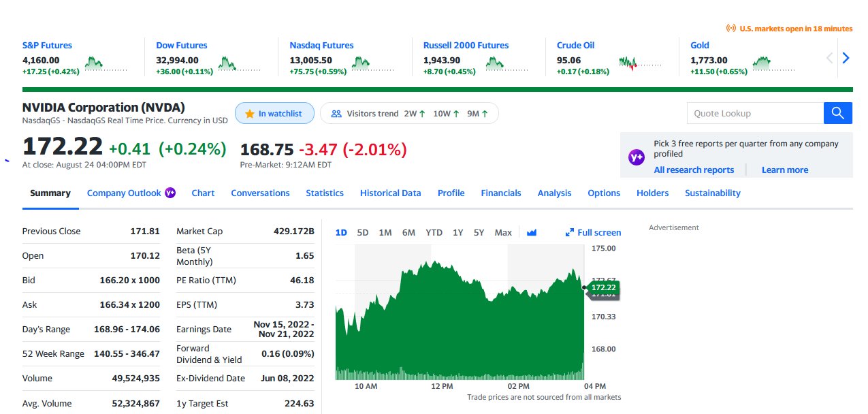Click the purple y+ research reports icon
Viewport: 868px width, 414px height.
pos(636,157)
